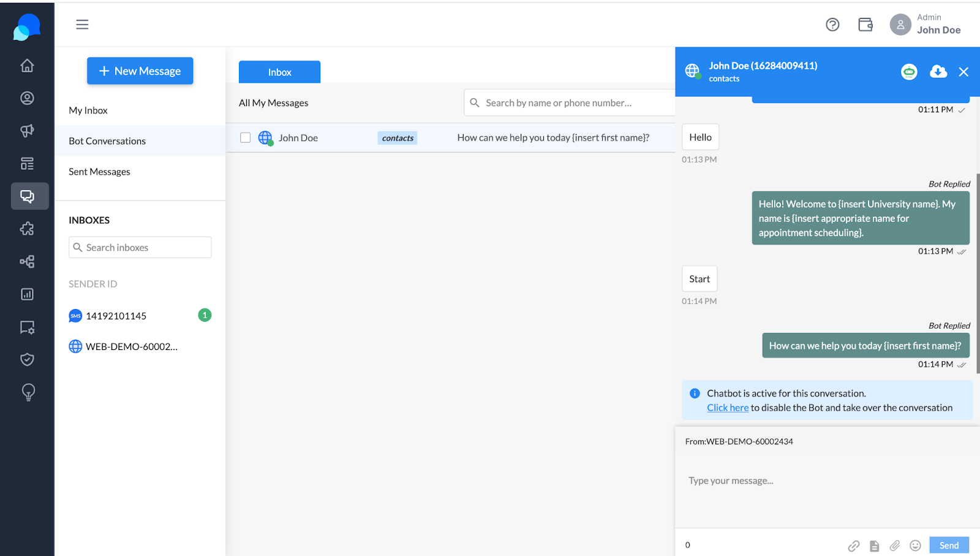The height and width of the screenshot is (556, 980).
Task: Insert link using chain icon
Action: [854, 546]
